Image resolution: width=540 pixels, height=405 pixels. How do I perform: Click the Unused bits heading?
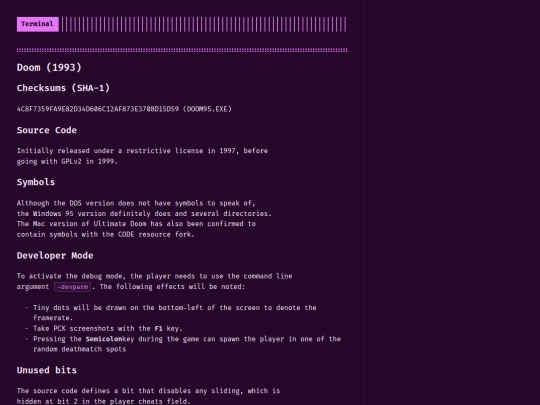[x=47, y=370]
